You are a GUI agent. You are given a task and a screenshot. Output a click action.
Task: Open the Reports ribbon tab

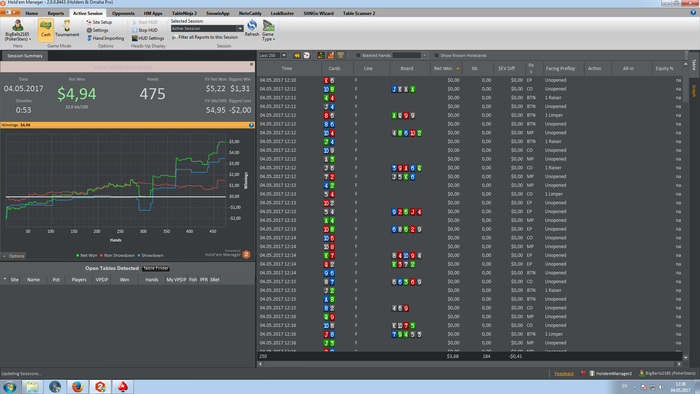point(56,13)
